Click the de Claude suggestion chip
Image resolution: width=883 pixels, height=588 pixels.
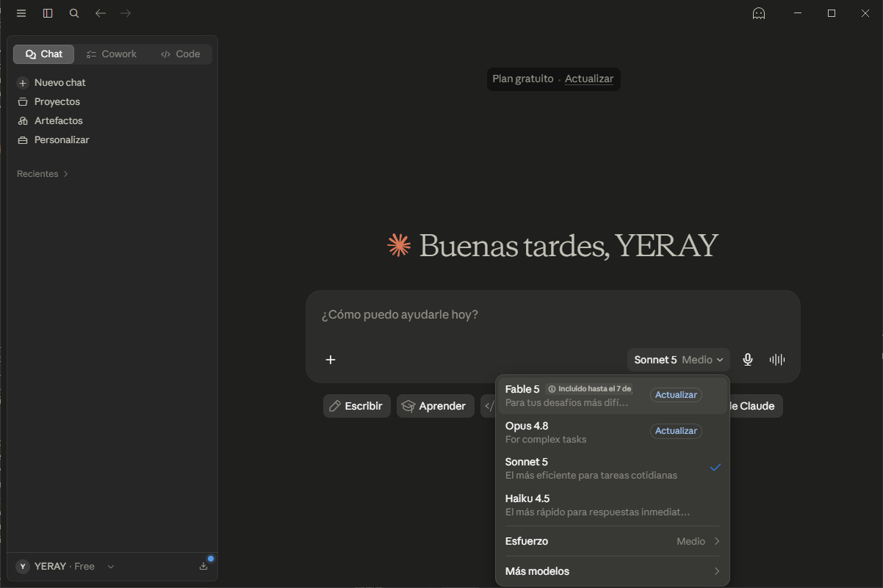click(755, 406)
